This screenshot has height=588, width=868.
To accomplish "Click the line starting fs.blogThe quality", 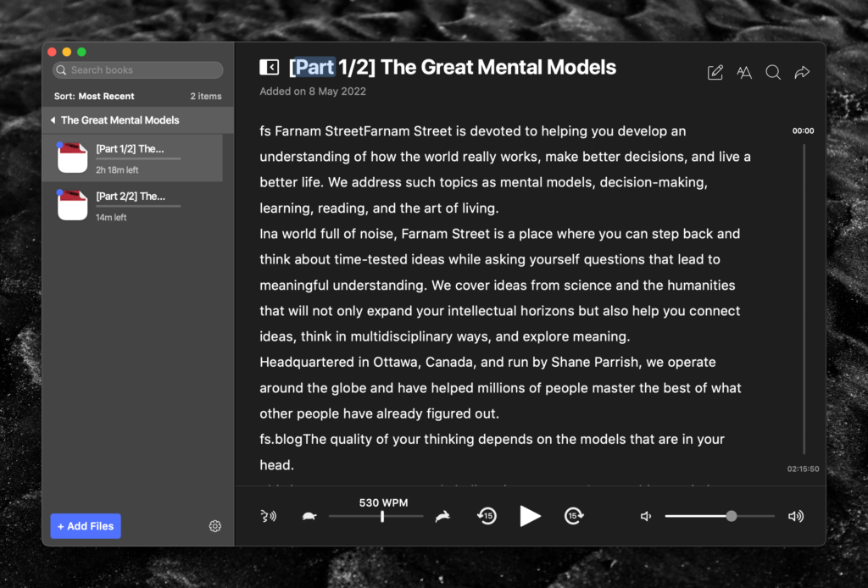I will click(x=492, y=439).
